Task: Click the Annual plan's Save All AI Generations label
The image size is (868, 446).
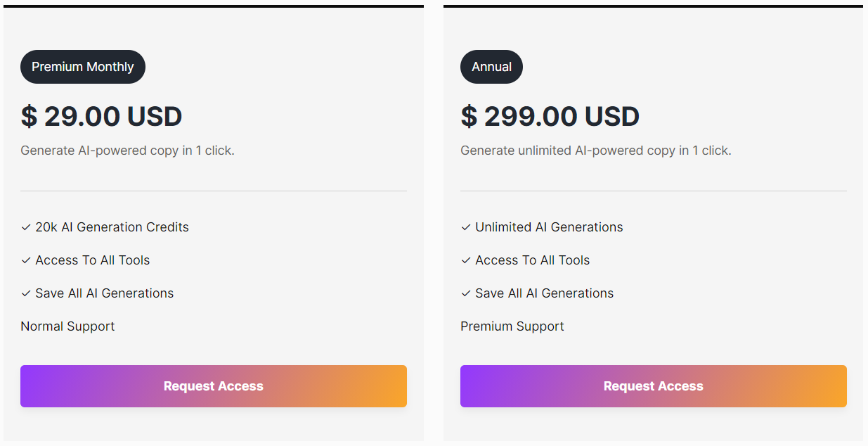Action: [x=544, y=293]
